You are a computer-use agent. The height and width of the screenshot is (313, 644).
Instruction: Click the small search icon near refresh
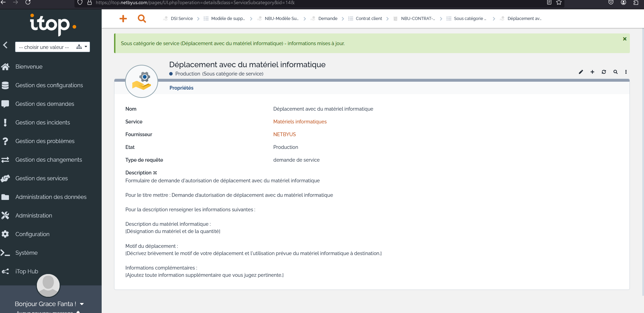click(x=615, y=72)
